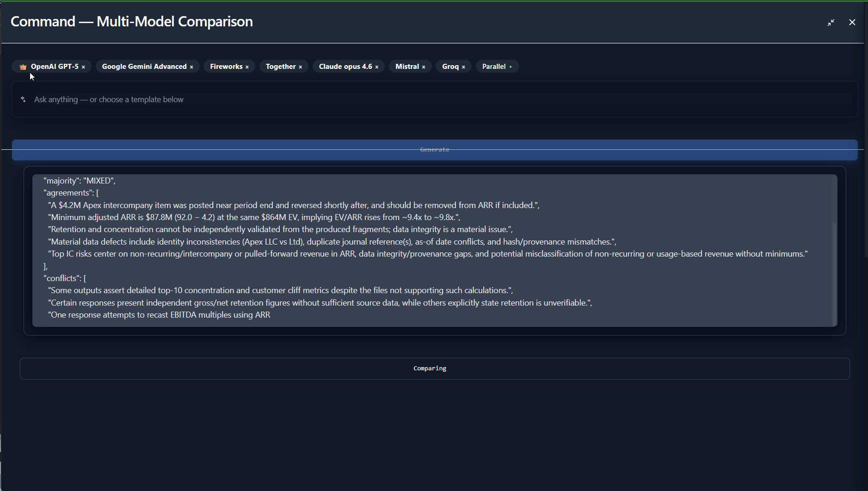
Task: Click the crown icon on OpenAI GPT-5 chip
Action: click(x=23, y=67)
